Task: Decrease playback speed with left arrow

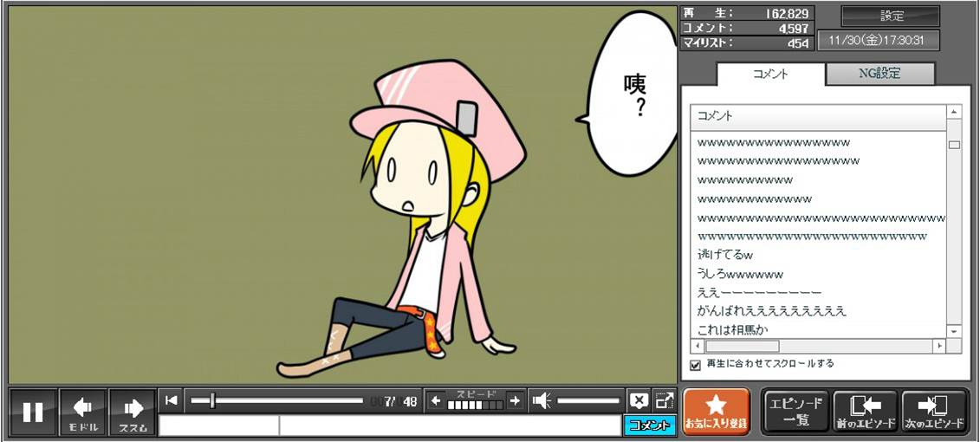Action: [x=436, y=400]
